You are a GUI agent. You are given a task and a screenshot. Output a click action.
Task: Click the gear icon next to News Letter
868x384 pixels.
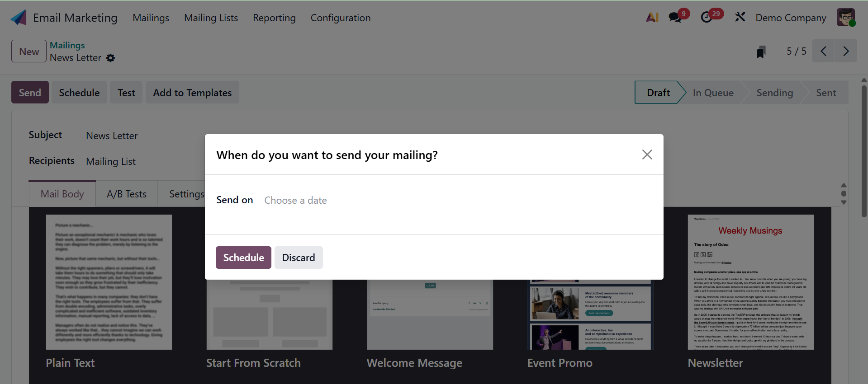[x=111, y=58]
